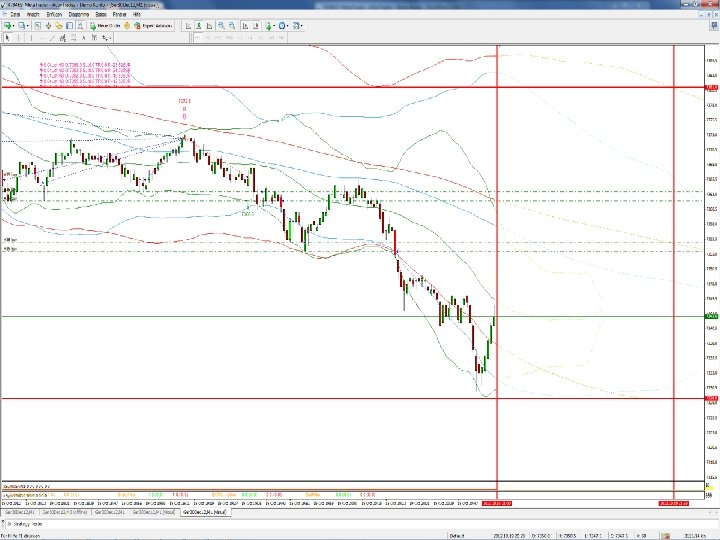Toggle the Strategy Tester panel icon
Viewport: 720px width, 540px height.
pyautogui.click(x=80, y=26)
